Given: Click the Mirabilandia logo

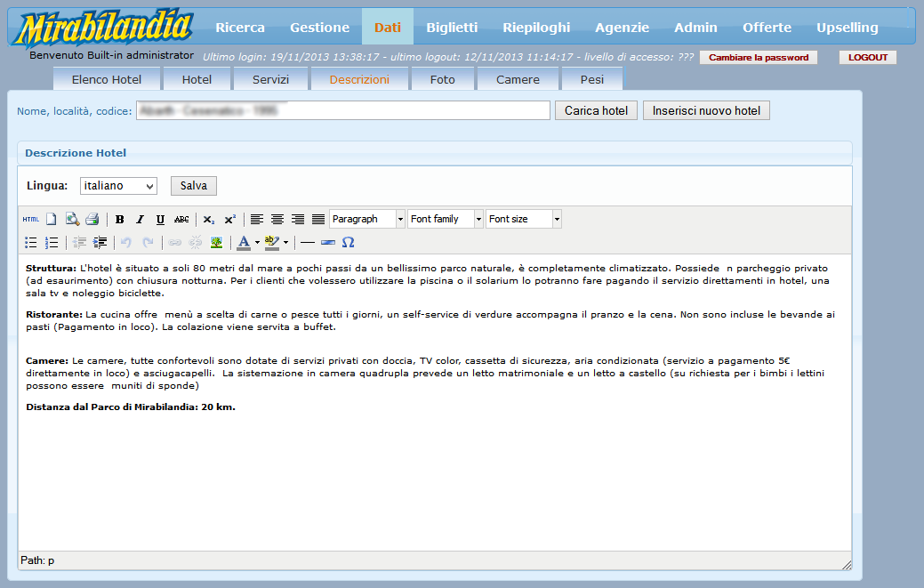Looking at the screenshot, I should (x=103, y=28).
